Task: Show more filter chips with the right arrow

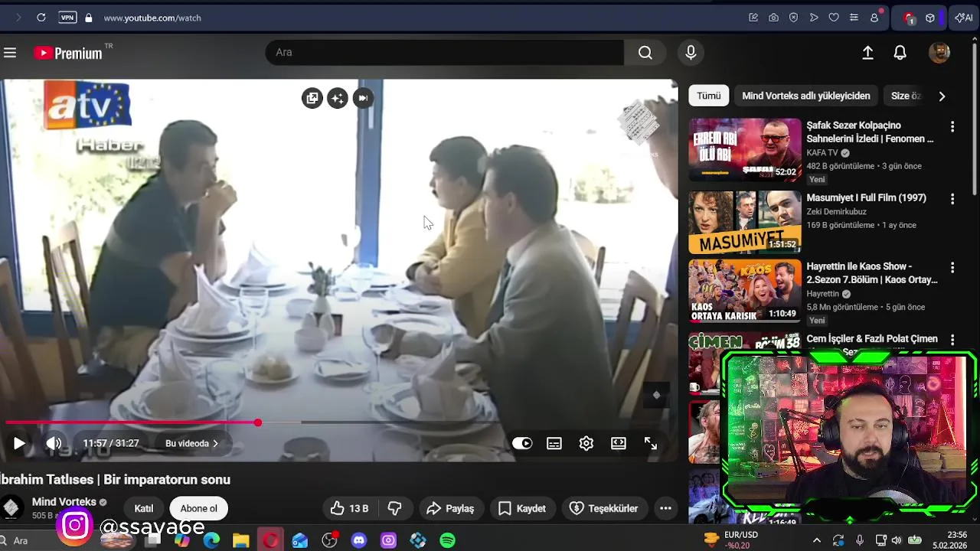Action: (x=942, y=96)
